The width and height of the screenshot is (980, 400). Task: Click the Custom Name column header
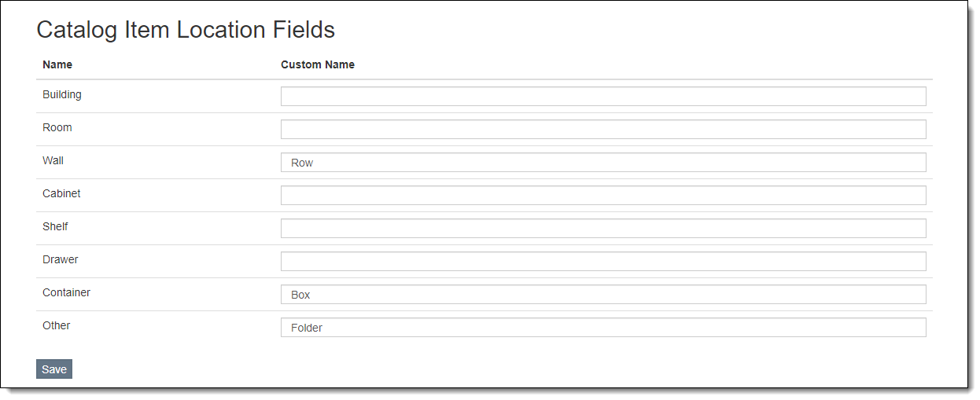click(x=318, y=64)
